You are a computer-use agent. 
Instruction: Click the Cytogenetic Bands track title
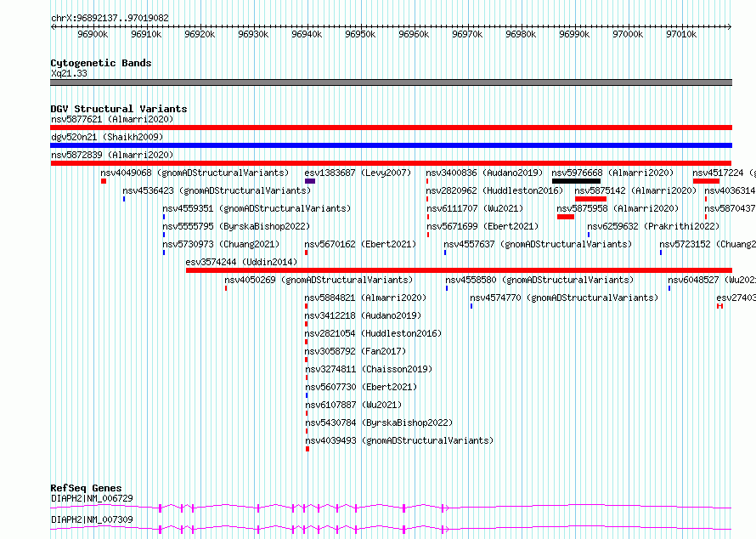[101, 63]
